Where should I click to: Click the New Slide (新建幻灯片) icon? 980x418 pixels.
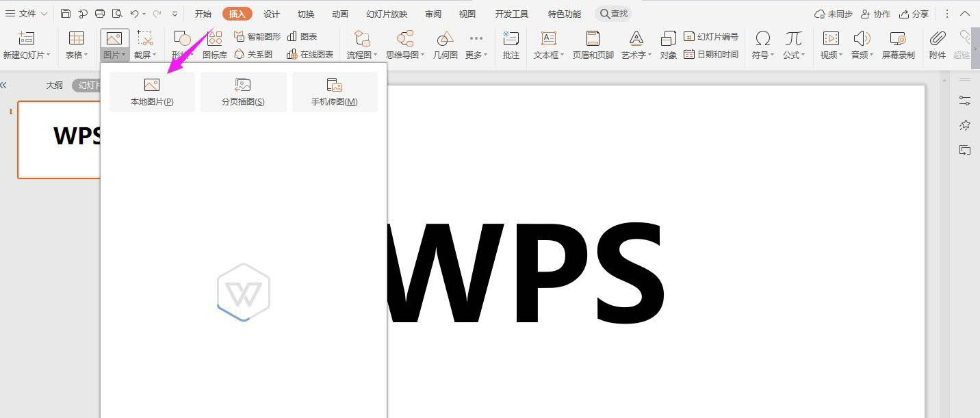click(26, 38)
